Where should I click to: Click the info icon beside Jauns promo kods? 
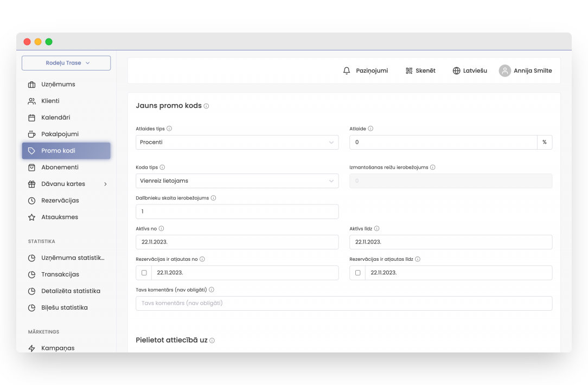(207, 106)
